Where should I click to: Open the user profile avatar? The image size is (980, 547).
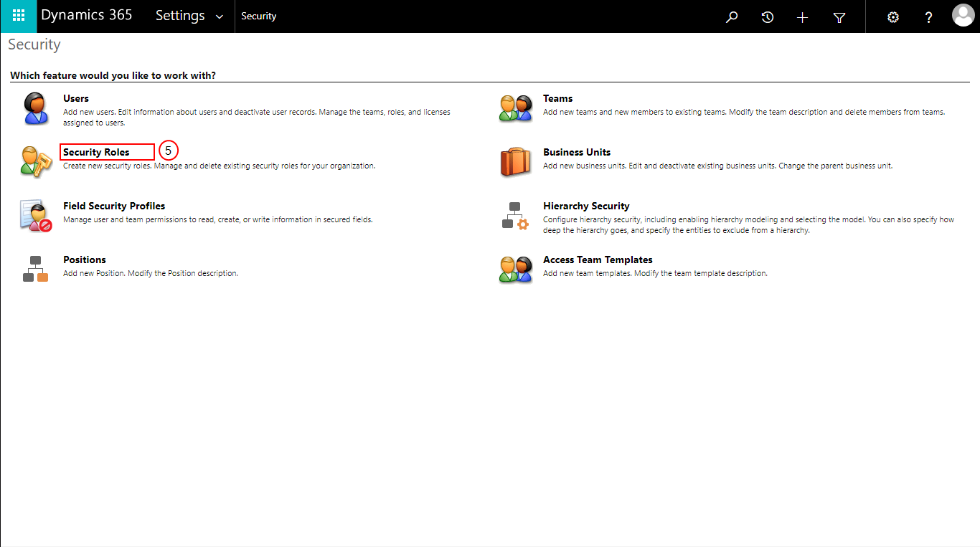click(963, 16)
